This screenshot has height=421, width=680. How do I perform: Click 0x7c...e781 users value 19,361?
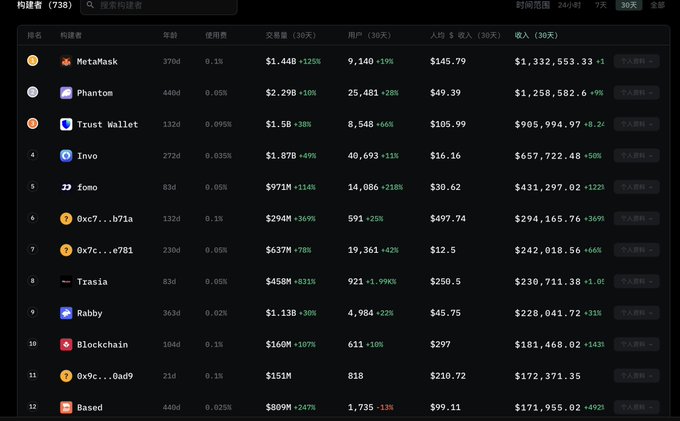pos(363,250)
